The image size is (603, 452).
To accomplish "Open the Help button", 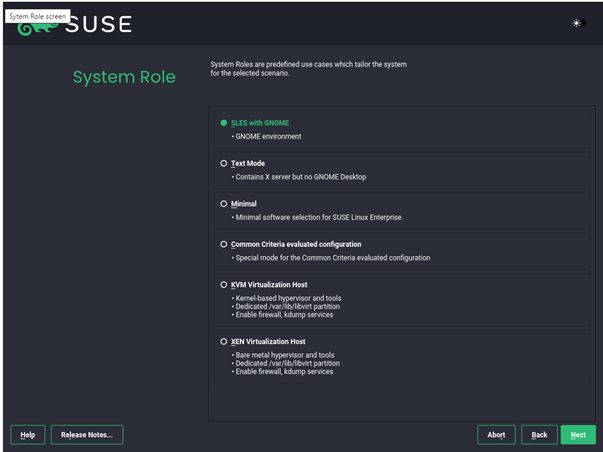I will pyautogui.click(x=28, y=434).
